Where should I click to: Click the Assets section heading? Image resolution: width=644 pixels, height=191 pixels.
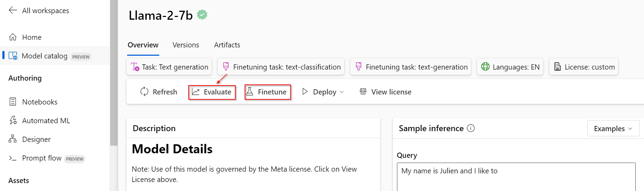click(19, 180)
